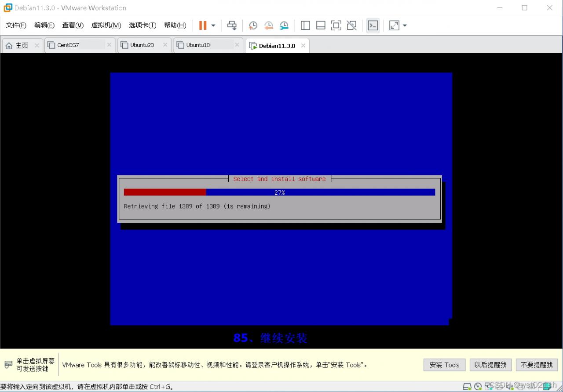The image size is (563, 392).
Task: Close the Debian11.3.0 tab
Action: (x=303, y=46)
